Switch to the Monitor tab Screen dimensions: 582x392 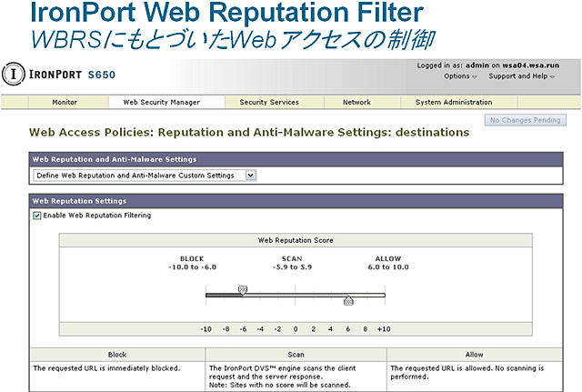(x=65, y=103)
